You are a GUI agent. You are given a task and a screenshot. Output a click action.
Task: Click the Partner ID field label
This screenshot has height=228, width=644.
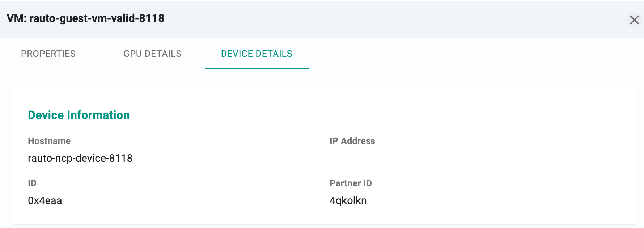tap(351, 183)
